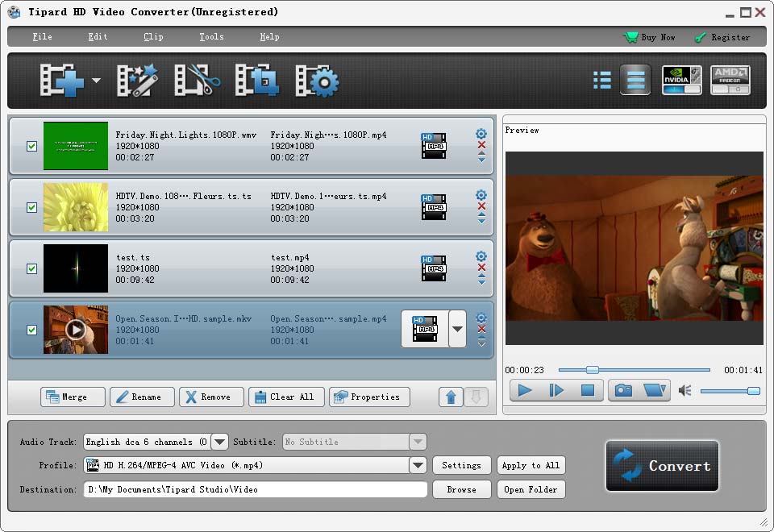The width and height of the screenshot is (774, 532).
Task: Adjust the volume slider
Action: point(730,391)
